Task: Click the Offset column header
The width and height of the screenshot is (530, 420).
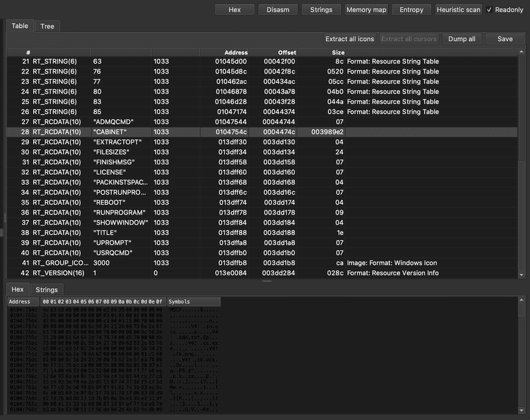Action: [287, 52]
